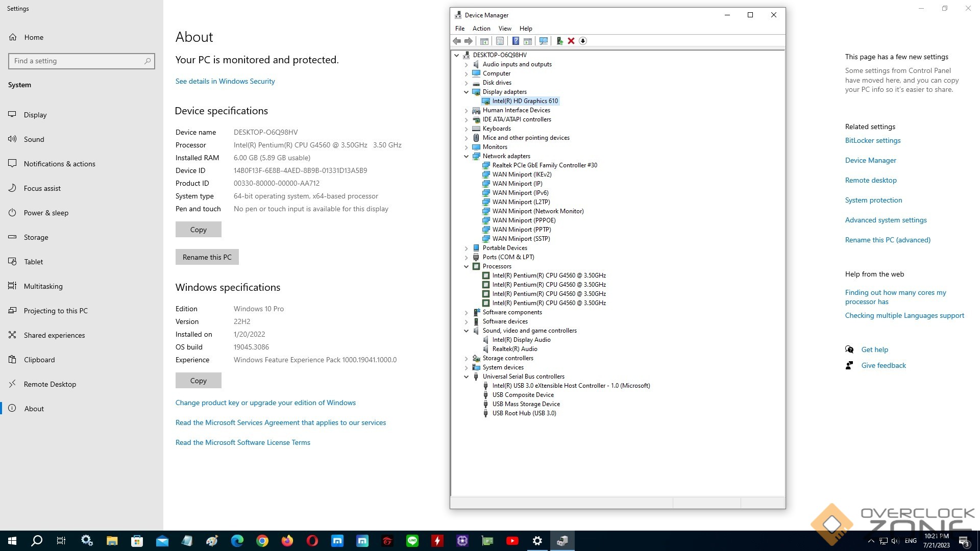Collapse the Display adapters node
This screenshot has height=551, width=980.
[x=466, y=92]
